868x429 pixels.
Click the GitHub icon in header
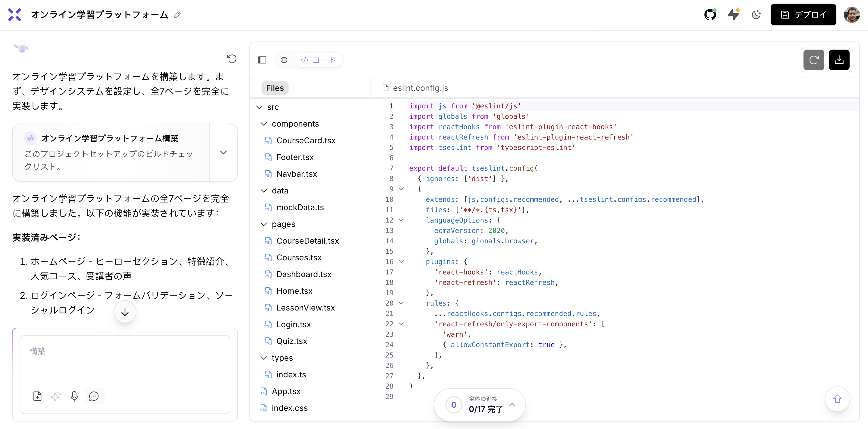click(x=710, y=14)
